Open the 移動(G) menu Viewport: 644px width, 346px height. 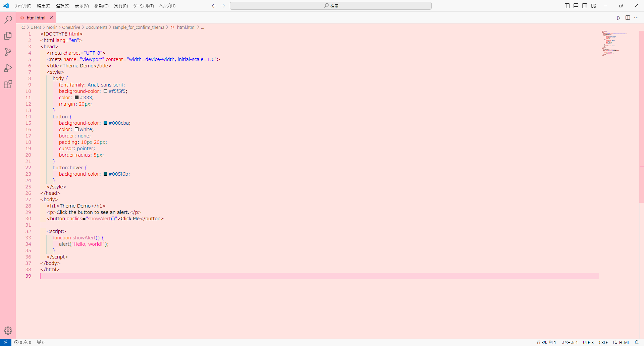point(101,6)
